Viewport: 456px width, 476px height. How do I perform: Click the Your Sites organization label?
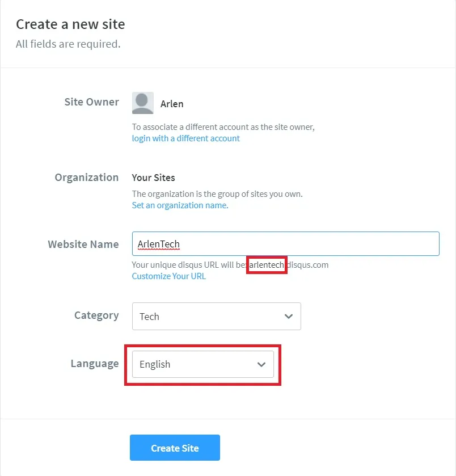153,177
